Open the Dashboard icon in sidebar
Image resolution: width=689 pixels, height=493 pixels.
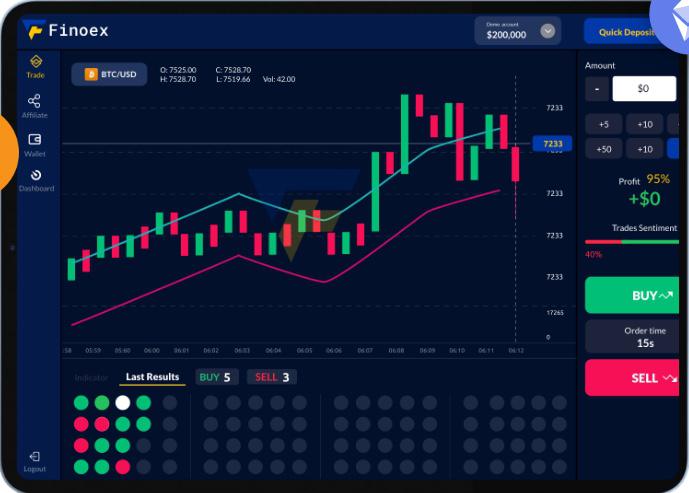(36, 175)
